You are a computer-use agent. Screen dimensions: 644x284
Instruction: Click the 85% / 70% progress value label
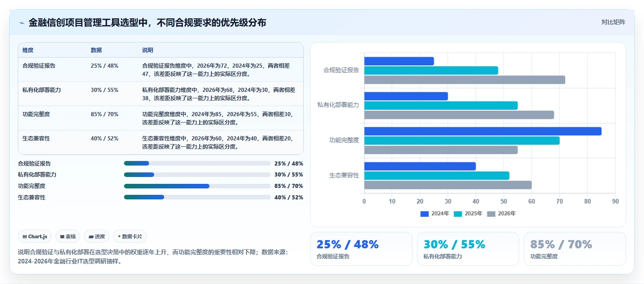289,186
